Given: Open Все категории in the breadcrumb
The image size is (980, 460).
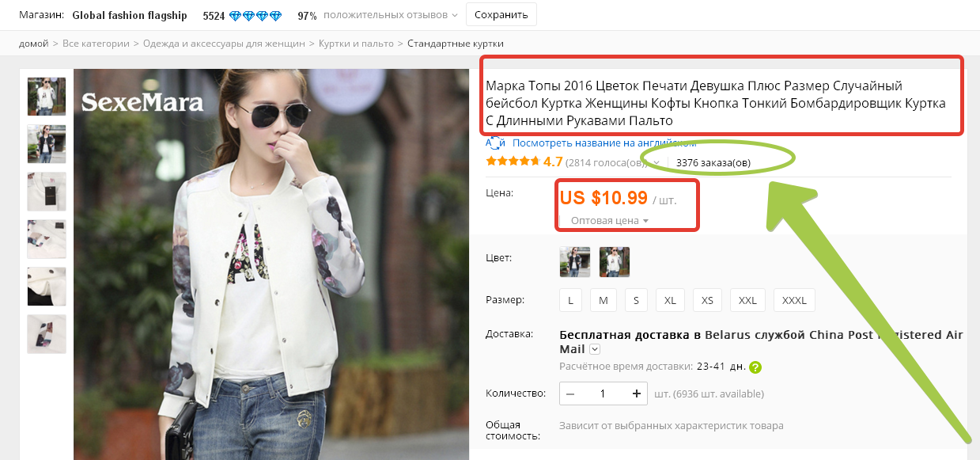Looking at the screenshot, I should 96,44.
